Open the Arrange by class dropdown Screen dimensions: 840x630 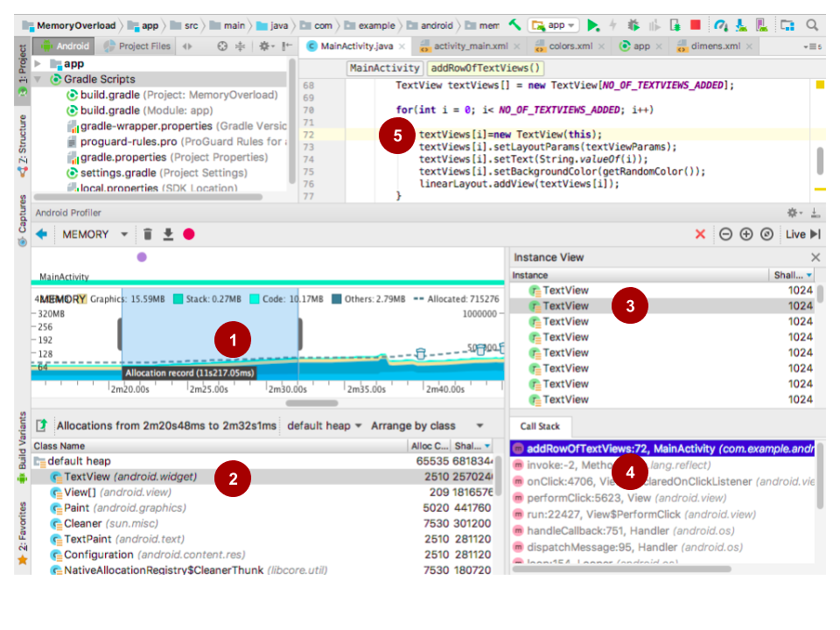coord(427,426)
